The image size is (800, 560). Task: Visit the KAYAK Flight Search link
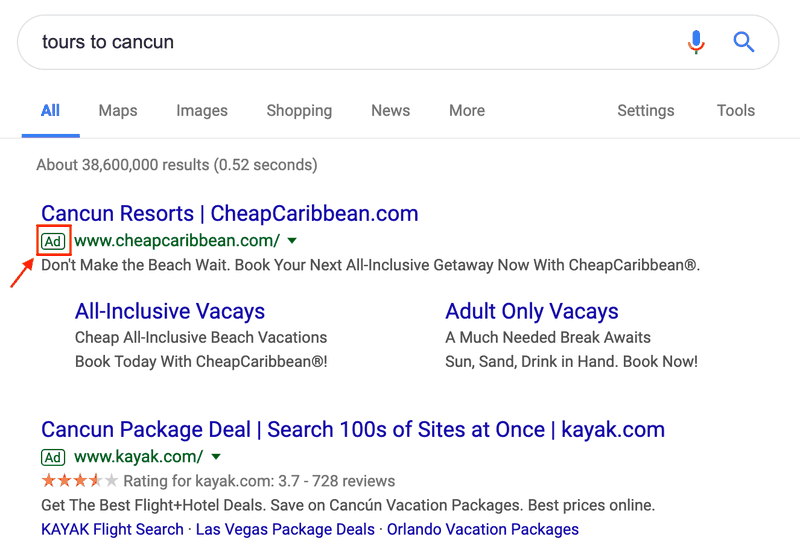[x=112, y=529]
